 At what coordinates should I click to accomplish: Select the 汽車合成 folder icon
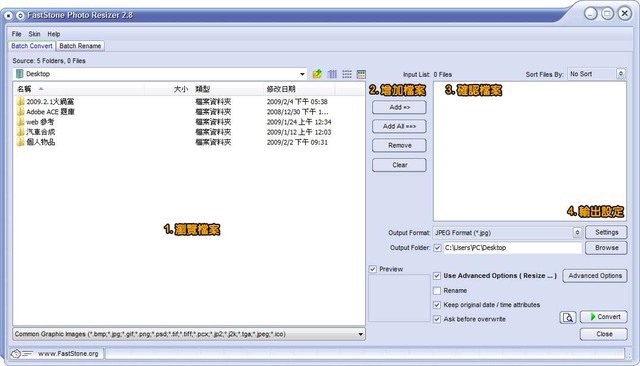(20, 132)
